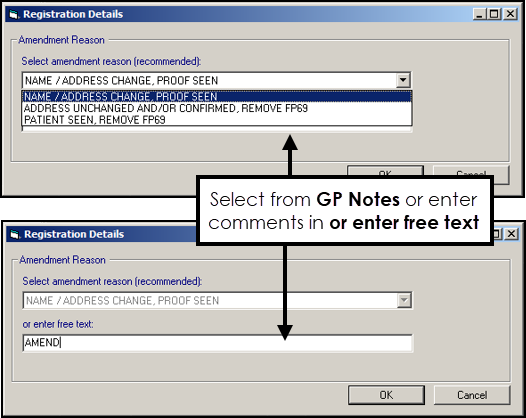
Task: Maximize the bottom Registration Details window
Action: tap(497, 234)
